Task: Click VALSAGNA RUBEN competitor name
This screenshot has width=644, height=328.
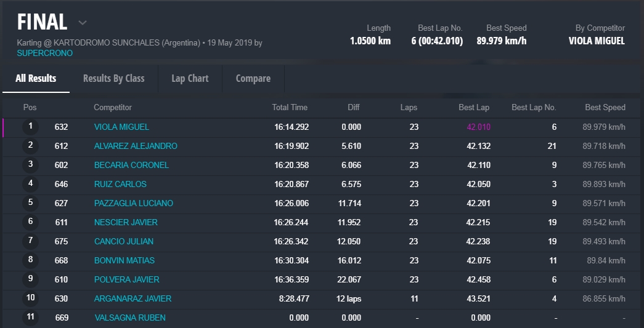Action: click(x=129, y=318)
